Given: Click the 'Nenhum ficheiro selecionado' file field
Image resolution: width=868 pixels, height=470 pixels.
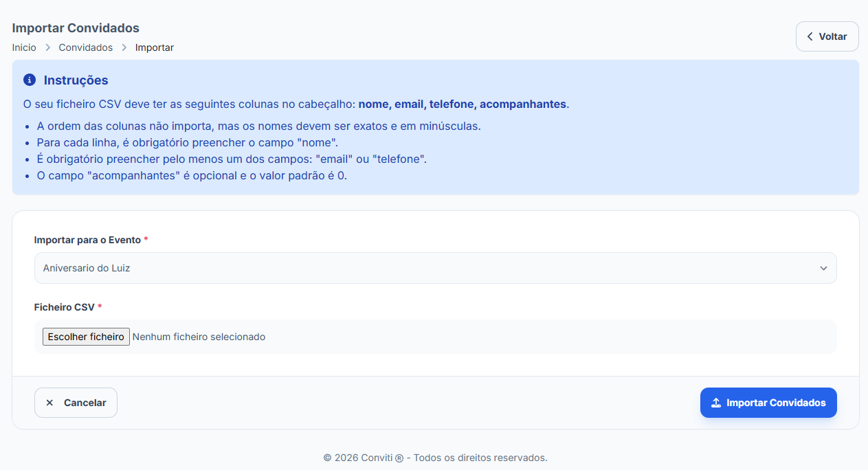Looking at the screenshot, I should (x=199, y=337).
